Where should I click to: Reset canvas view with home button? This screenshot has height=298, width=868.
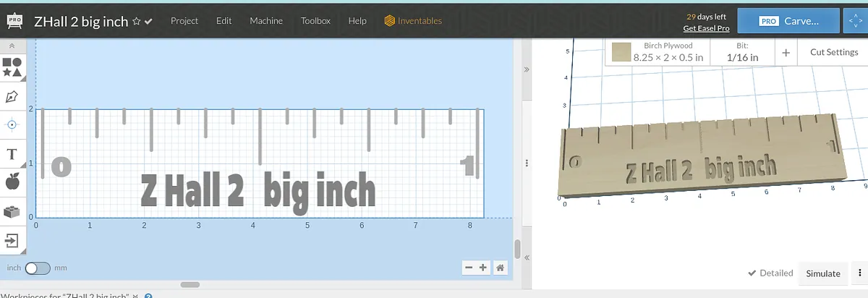click(x=500, y=268)
